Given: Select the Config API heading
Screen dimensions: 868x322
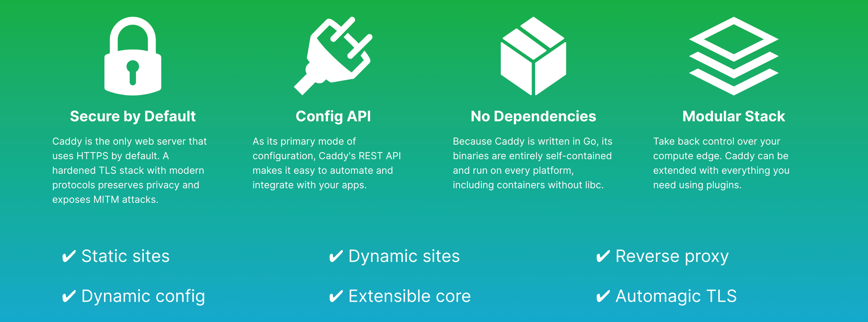Looking at the screenshot, I should [x=333, y=116].
